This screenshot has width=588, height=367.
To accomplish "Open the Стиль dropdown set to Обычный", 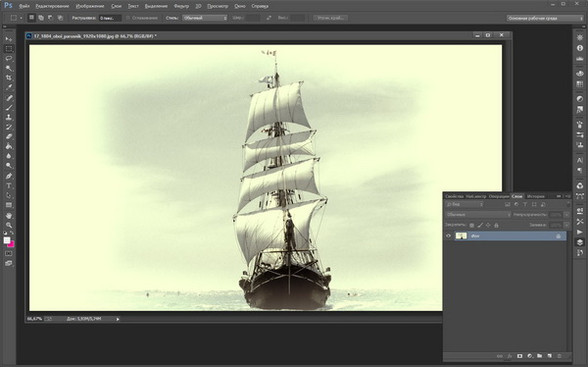I will pos(205,18).
